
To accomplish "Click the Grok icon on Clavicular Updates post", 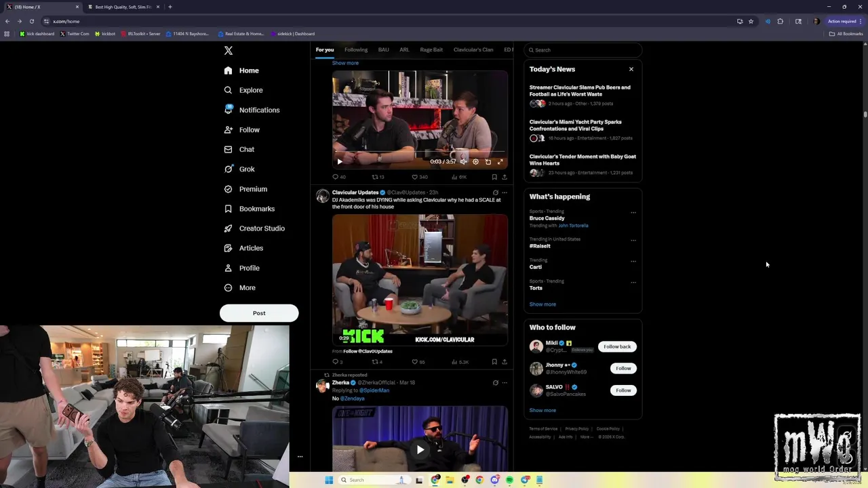I will [495, 192].
